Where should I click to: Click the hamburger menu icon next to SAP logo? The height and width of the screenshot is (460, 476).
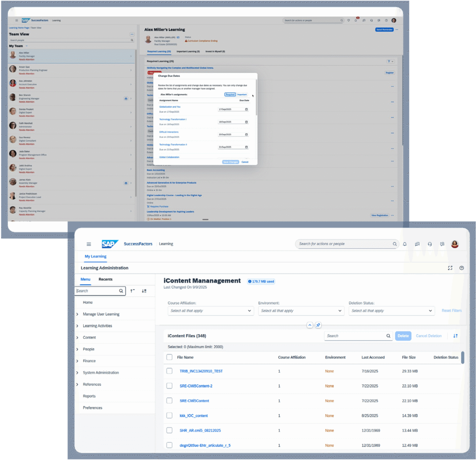tap(88, 243)
